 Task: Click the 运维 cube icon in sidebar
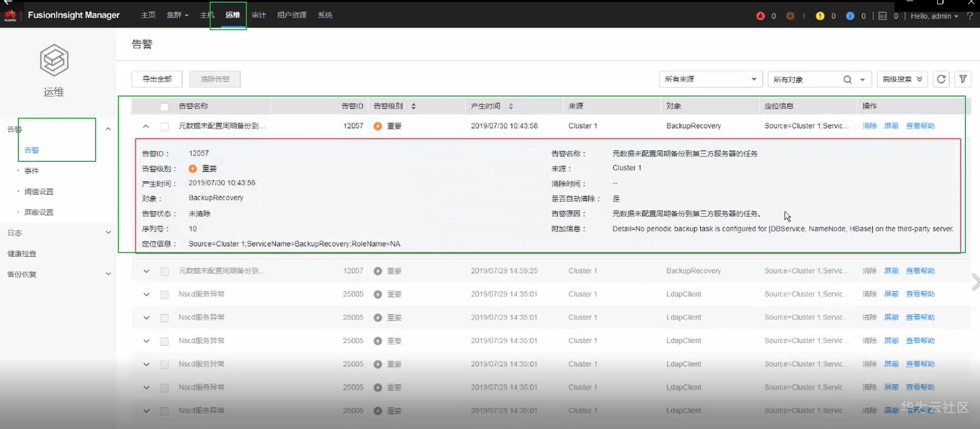54,60
